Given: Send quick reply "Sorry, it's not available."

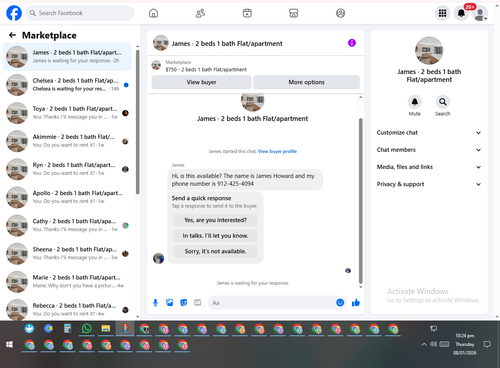Looking at the screenshot, I should point(215,251).
